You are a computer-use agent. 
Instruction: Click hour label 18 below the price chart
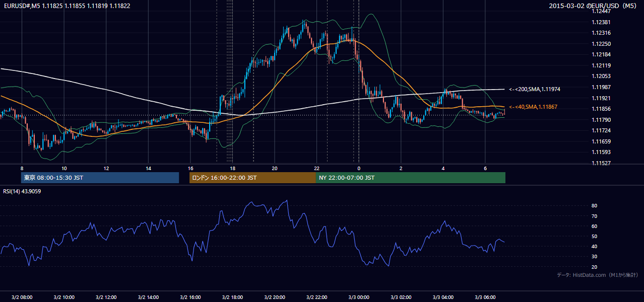pos(232,168)
